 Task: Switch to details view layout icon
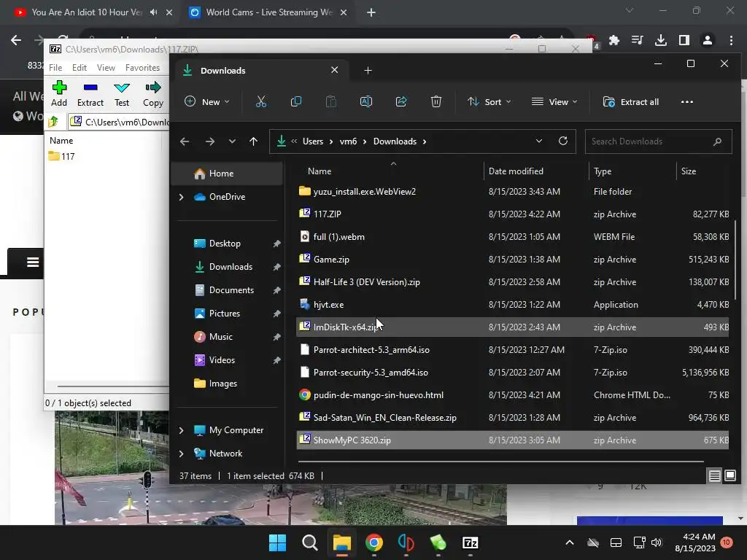[x=715, y=475]
